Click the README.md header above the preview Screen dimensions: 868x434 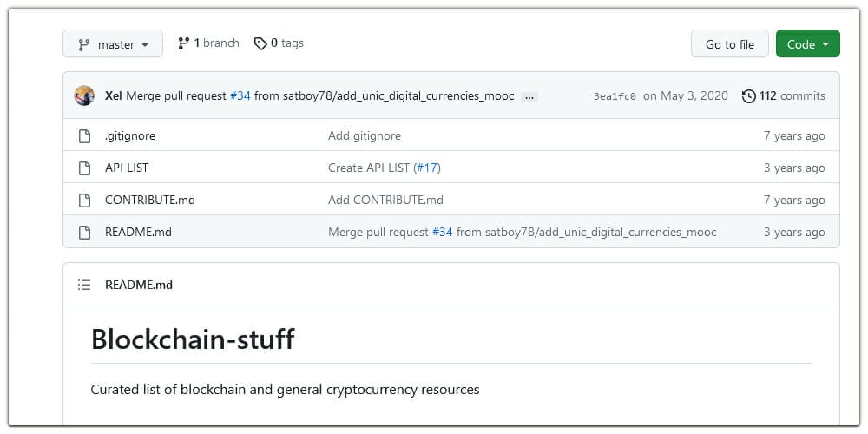139,285
